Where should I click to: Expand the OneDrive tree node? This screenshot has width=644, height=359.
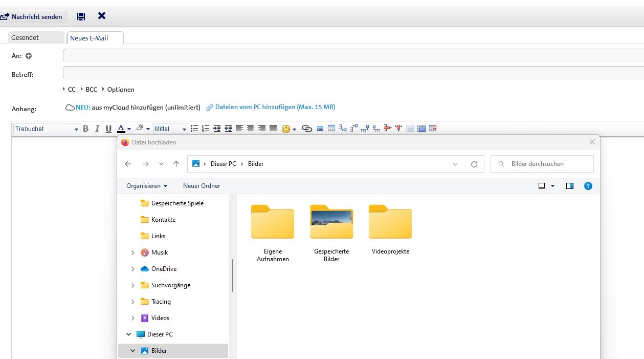click(x=133, y=269)
